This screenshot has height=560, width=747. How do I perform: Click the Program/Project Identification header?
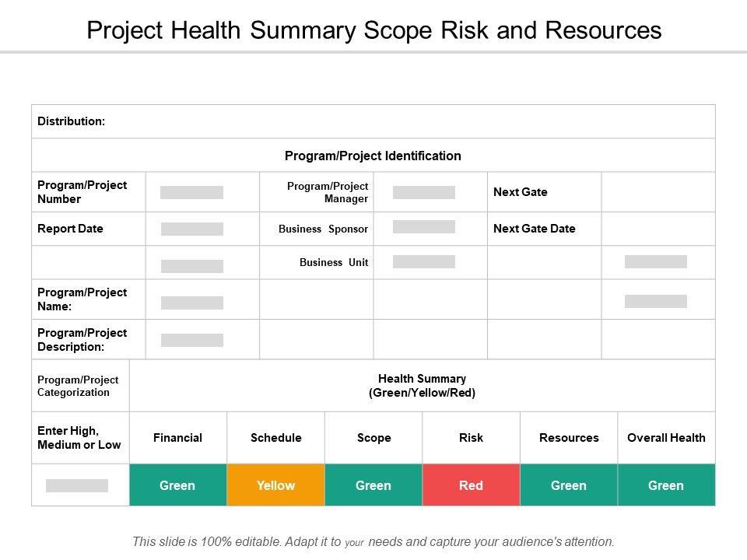pyautogui.click(x=373, y=156)
